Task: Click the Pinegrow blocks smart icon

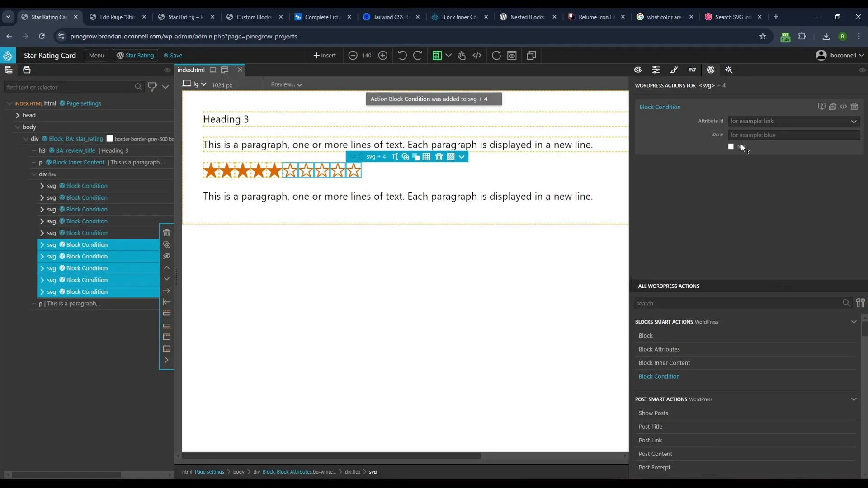Action: click(x=729, y=70)
